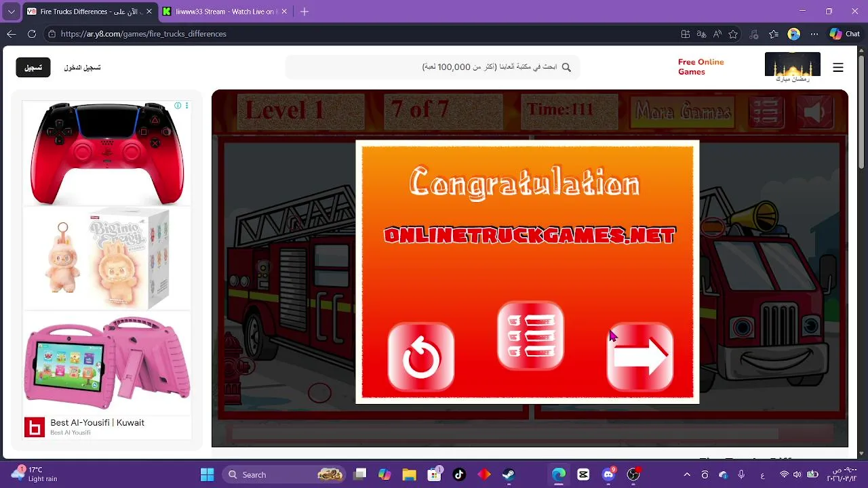Click the magnifier search icon in search box
The height and width of the screenshot is (488, 868).
click(566, 67)
